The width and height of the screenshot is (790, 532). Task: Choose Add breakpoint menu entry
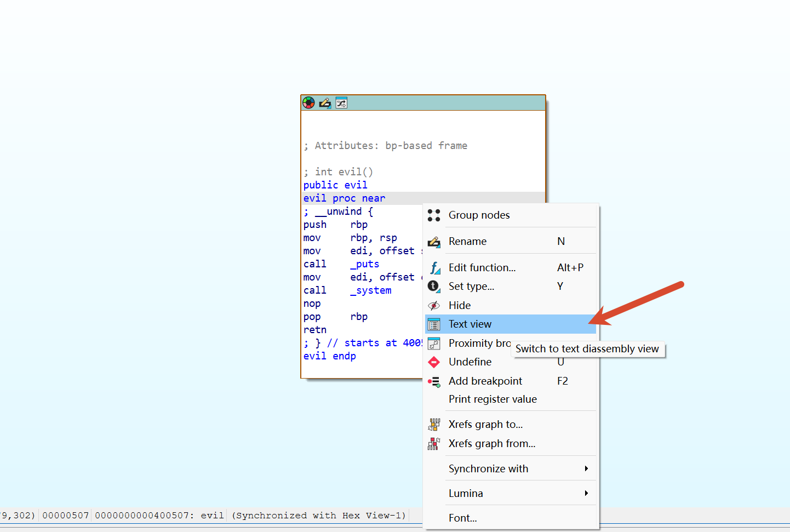[x=511, y=381]
